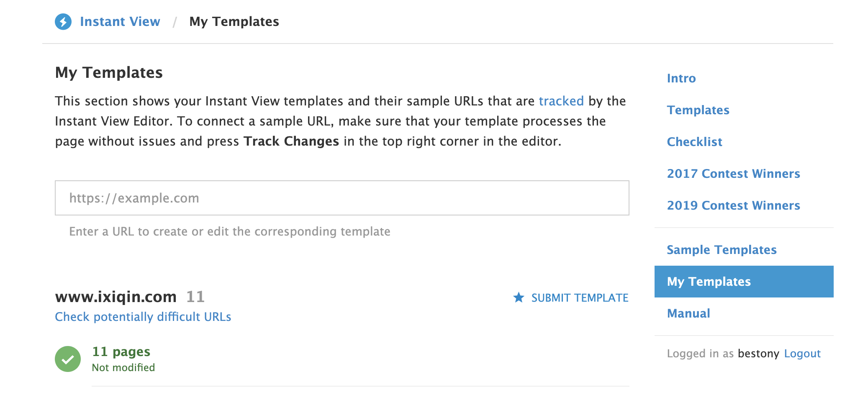Open the 11 pages status entry
868x405 pixels.
point(121,352)
